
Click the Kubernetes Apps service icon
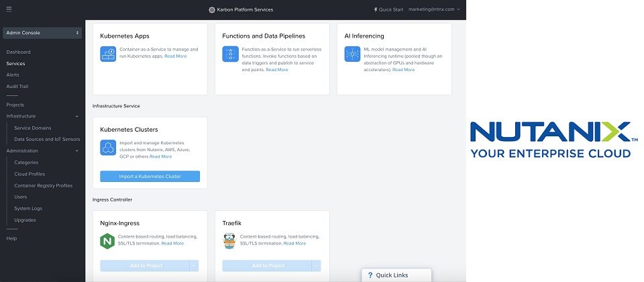[108, 54]
